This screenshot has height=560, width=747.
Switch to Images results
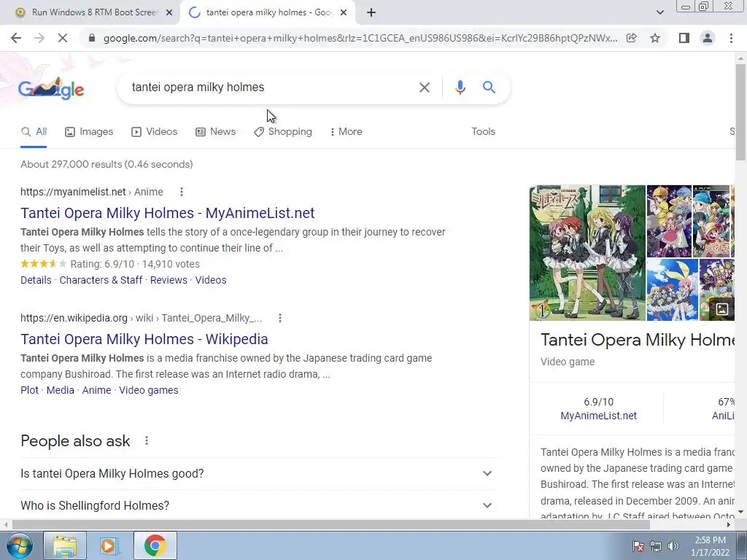pyautogui.click(x=89, y=131)
